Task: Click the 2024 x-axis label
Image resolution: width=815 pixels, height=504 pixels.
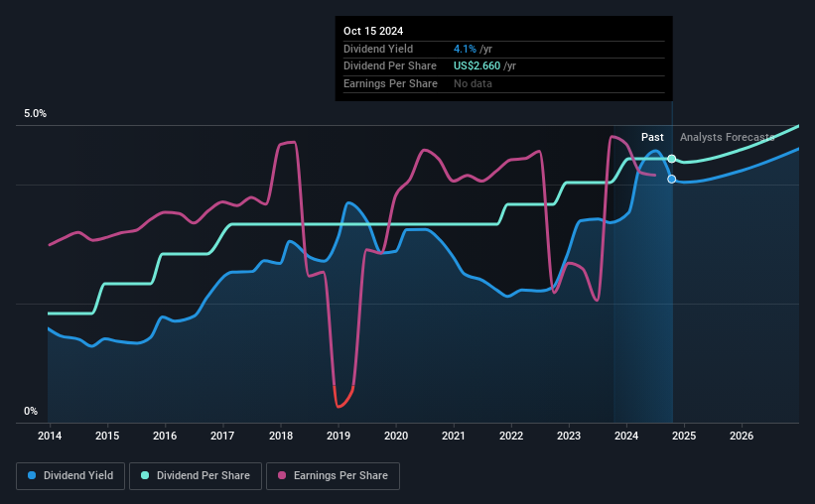Action: tap(626, 436)
